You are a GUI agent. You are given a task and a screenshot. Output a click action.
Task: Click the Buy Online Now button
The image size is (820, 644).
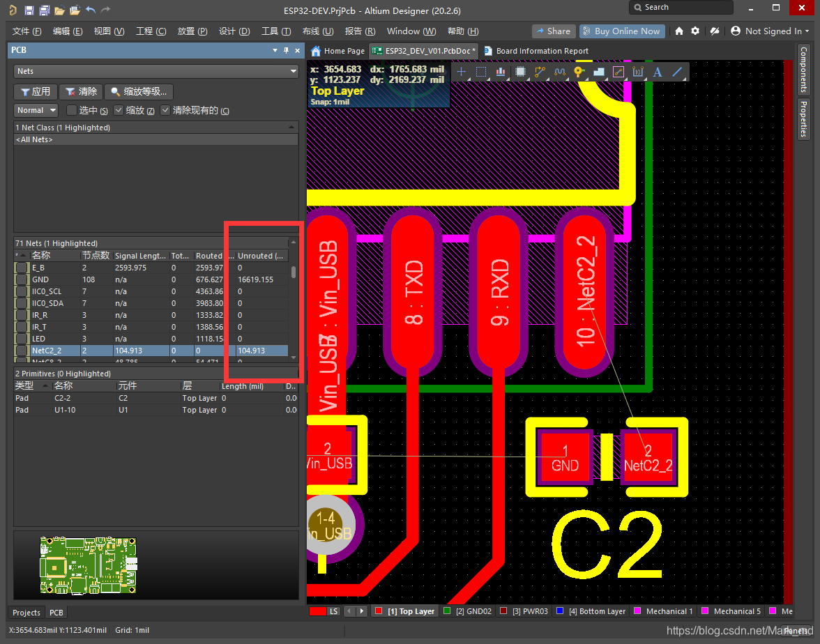pyautogui.click(x=622, y=31)
